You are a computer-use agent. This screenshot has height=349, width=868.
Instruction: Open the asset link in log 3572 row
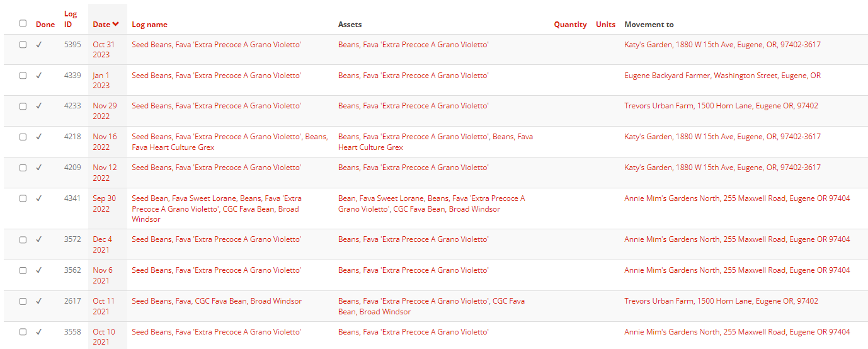coord(413,239)
